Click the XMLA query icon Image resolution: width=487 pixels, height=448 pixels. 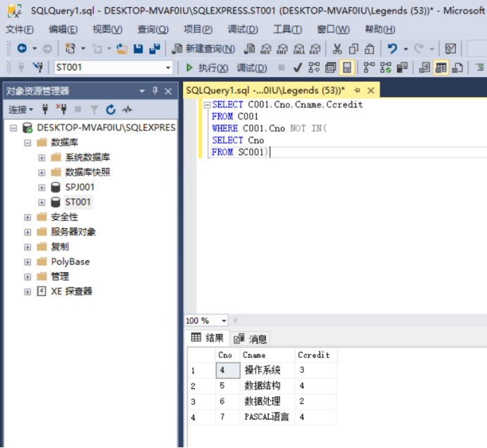pyautogui.click(x=299, y=49)
